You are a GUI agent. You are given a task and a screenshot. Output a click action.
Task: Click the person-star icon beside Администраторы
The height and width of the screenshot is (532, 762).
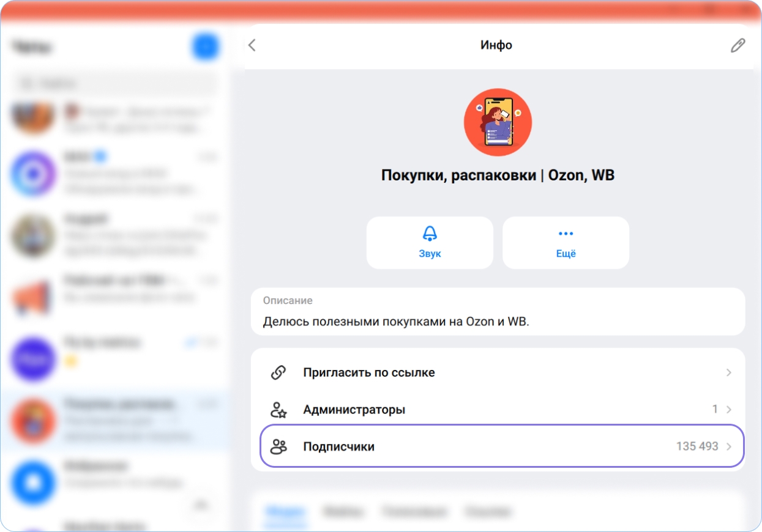click(278, 410)
